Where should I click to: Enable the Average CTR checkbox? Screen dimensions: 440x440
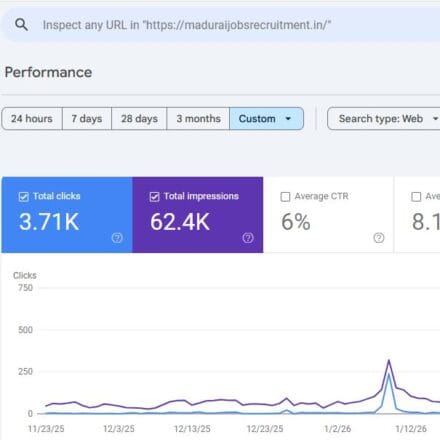pos(285,197)
